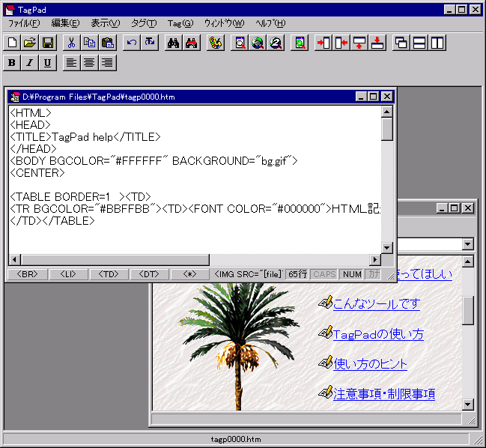Save the file using the floppy disk icon
The height and width of the screenshot is (448, 486).
pos(48,43)
